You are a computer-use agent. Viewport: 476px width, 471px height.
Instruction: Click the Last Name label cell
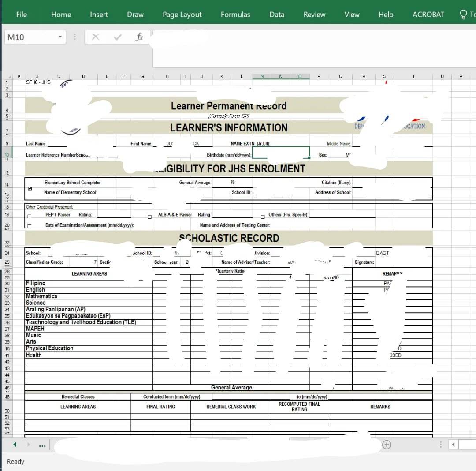[36, 144]
